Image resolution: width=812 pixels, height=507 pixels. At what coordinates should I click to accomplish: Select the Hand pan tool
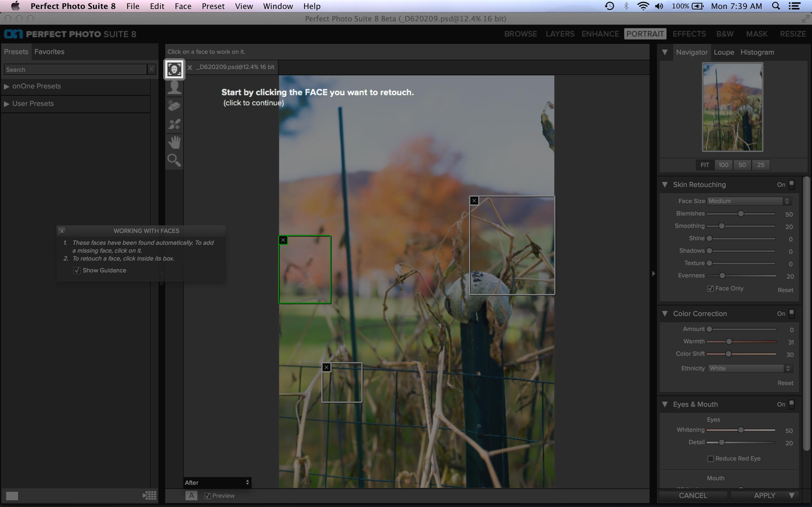pyautogui.click(x=174, y=142)
